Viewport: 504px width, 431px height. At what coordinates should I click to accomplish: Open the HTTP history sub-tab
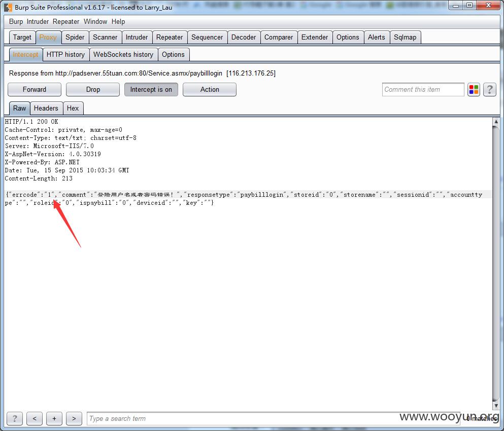[65, 55]
